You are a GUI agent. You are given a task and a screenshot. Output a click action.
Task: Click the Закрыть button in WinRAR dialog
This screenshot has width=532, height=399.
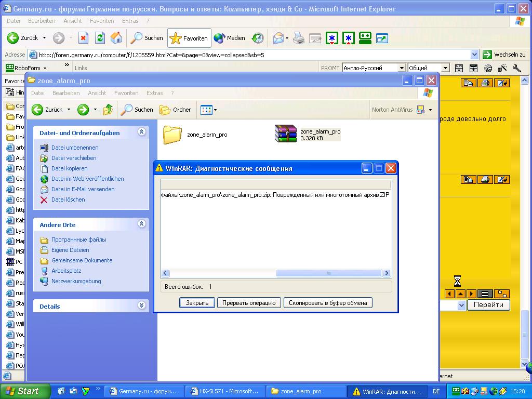(197, 303)
